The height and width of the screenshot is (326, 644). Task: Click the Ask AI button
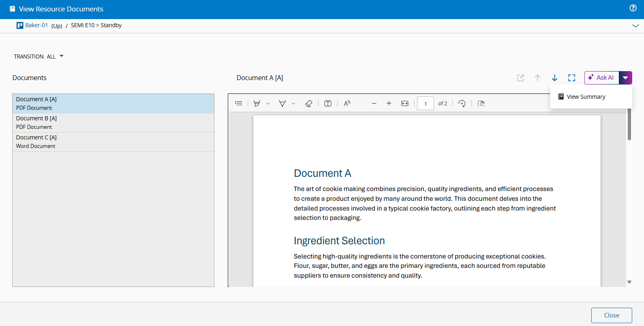point(601,78)
